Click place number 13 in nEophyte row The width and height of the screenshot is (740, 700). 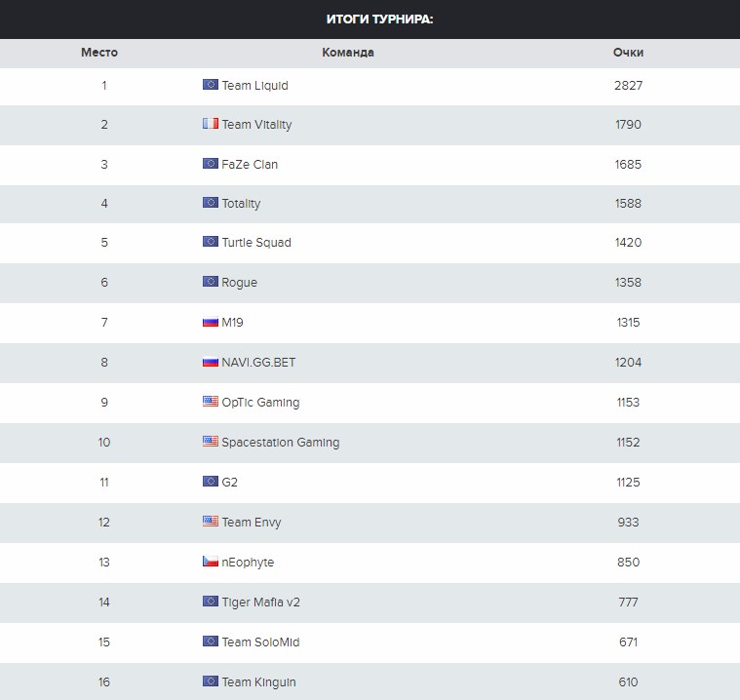(x=104, y=563)
